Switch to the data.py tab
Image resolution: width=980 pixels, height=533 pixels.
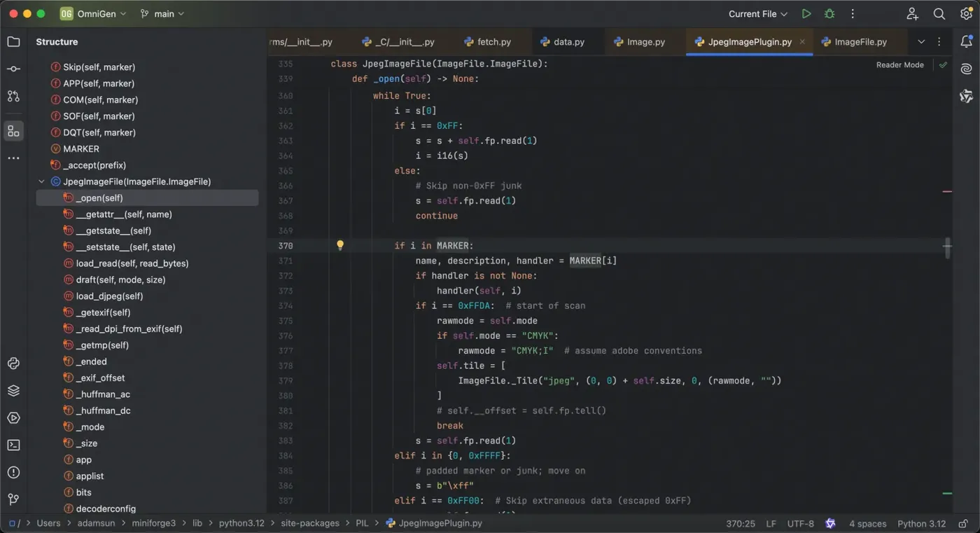coord(562,42)
